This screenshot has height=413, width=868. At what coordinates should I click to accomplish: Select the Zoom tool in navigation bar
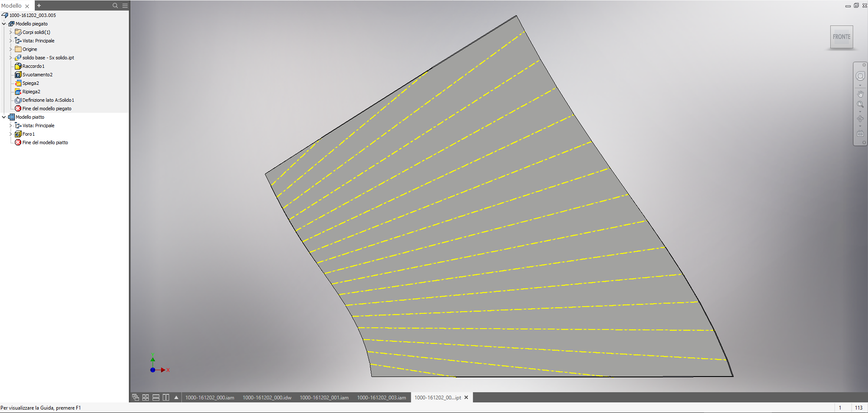[860, 104]
